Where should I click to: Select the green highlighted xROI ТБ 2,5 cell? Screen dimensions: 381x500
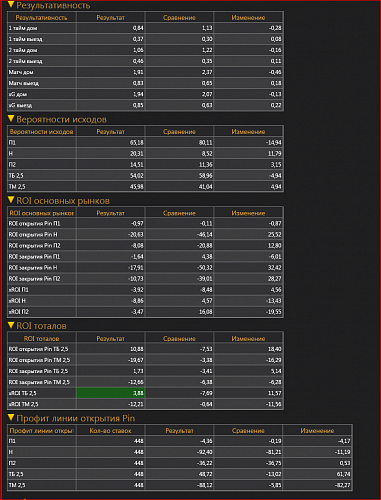point(111,393)
